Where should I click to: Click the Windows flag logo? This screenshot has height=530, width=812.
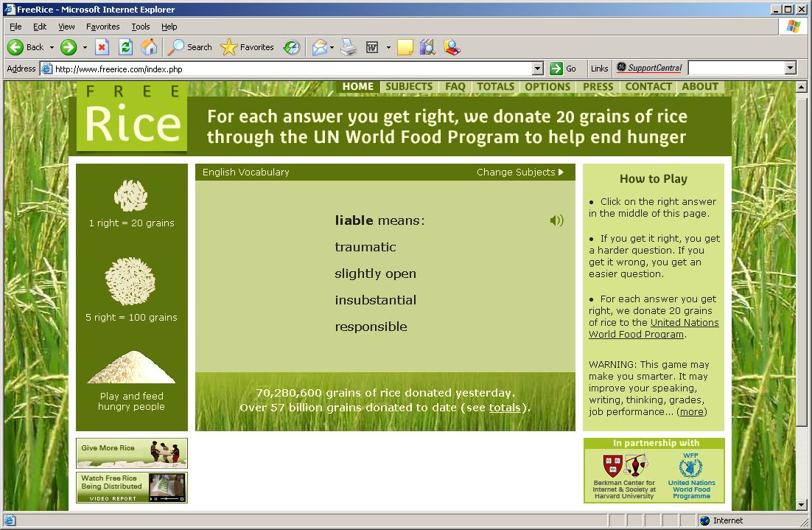(793, 26)
